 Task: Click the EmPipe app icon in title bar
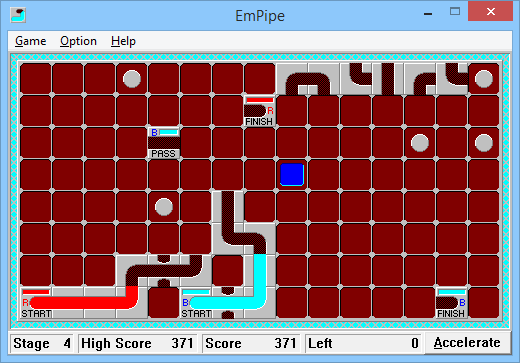click(18, 15)
